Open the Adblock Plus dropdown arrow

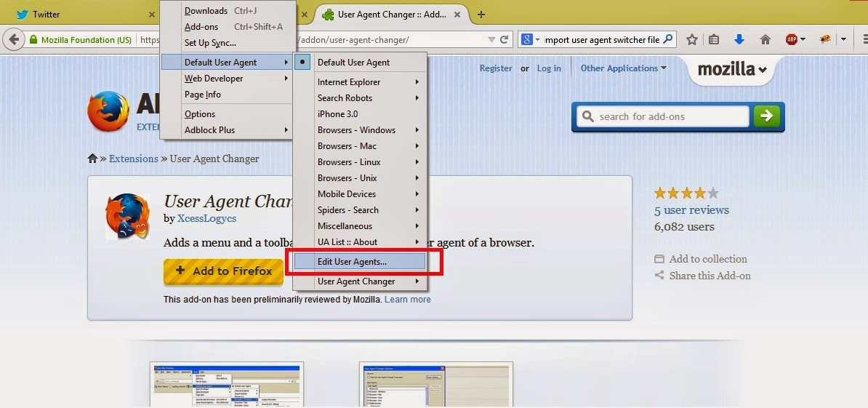803,39
